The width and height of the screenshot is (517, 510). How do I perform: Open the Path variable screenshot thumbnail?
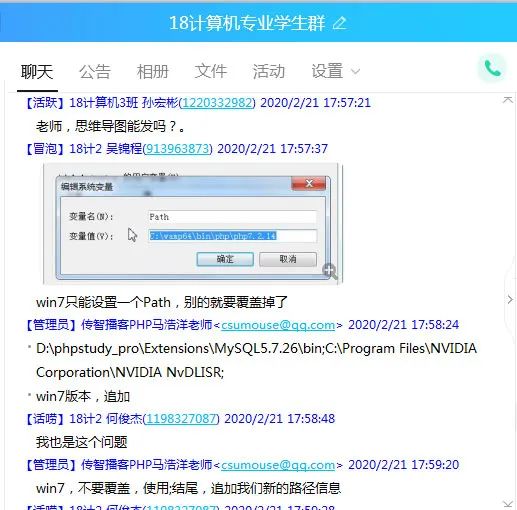point(193,224)
